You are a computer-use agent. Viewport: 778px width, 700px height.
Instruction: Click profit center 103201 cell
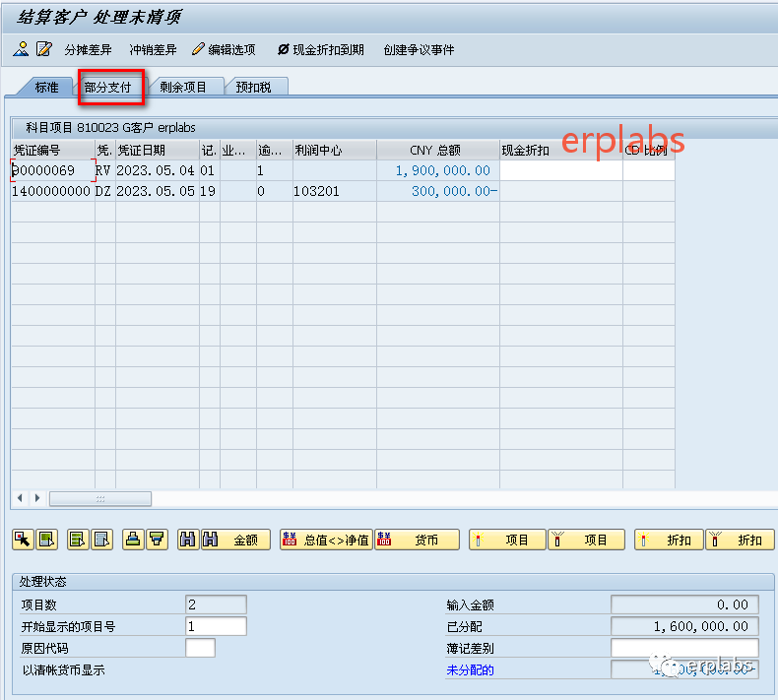[335, 192]
